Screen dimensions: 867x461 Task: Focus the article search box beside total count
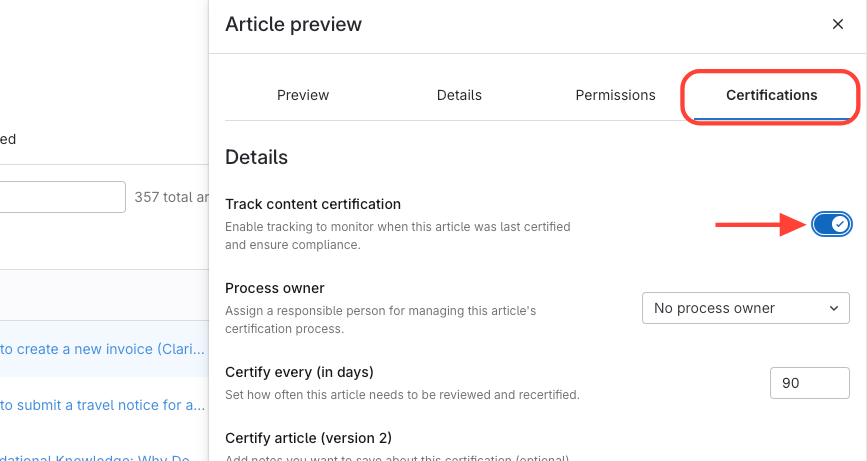point(62,197)
